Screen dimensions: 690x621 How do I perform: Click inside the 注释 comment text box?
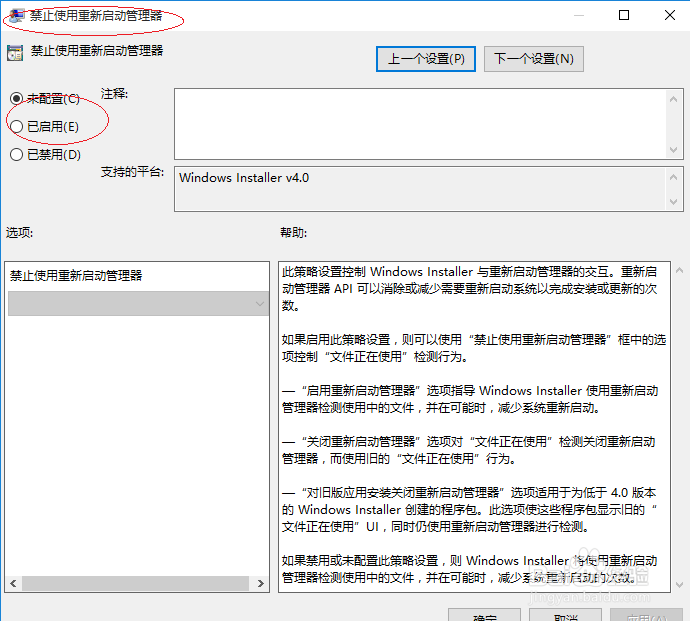tap(420, 124)
